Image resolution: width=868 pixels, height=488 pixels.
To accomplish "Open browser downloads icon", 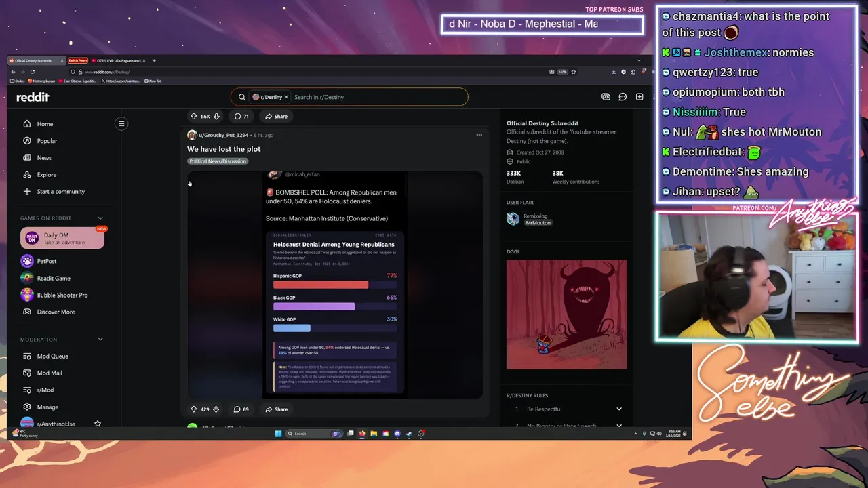I will tap(614, 72).
